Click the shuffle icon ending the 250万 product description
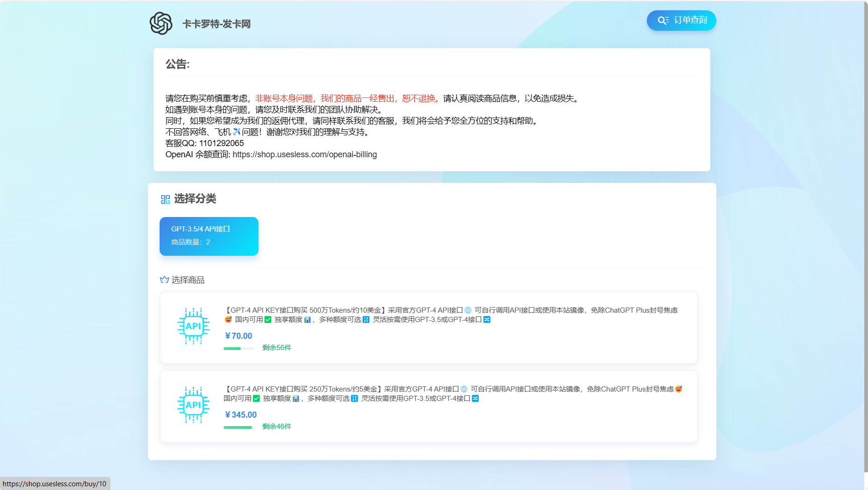The width and height of the screenshot is (868, 490). pos(475,399)
